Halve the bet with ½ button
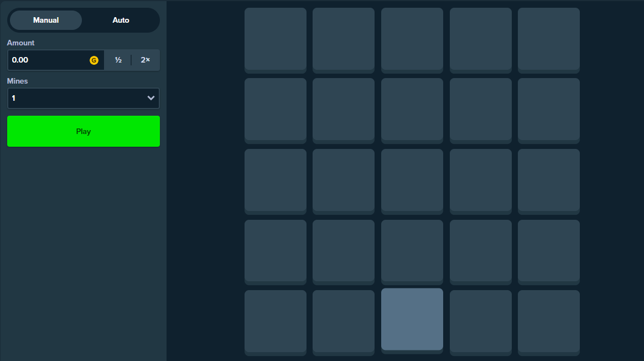 (118, 60)
